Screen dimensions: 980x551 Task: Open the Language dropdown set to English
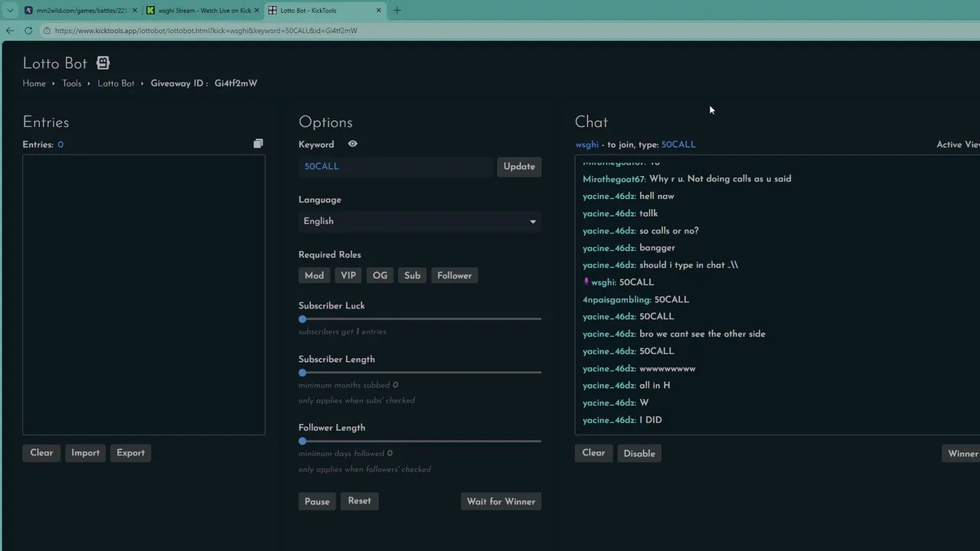(420, 221)
